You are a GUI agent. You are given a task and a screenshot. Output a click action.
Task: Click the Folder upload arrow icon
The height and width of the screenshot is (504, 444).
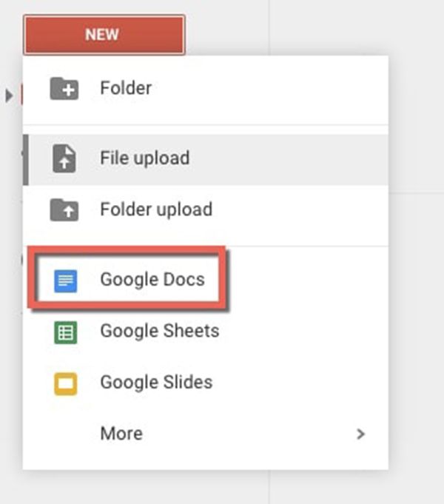[64, 210]
